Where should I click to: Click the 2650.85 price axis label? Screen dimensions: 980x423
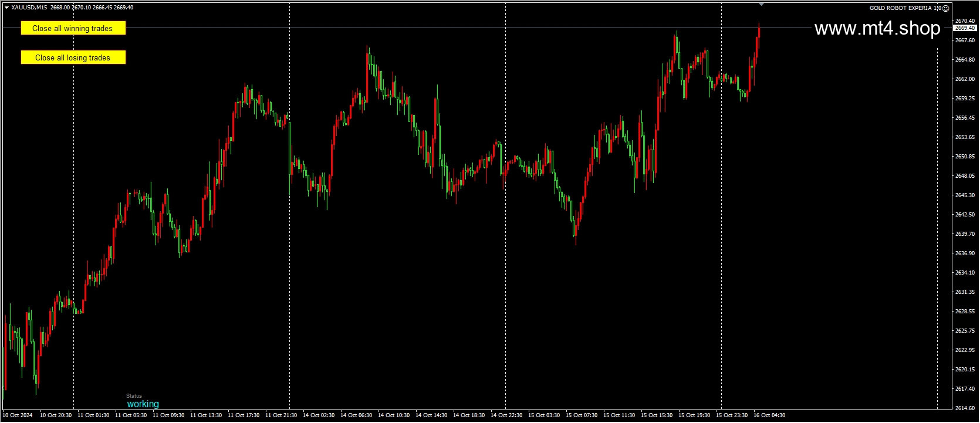point(965,157)
